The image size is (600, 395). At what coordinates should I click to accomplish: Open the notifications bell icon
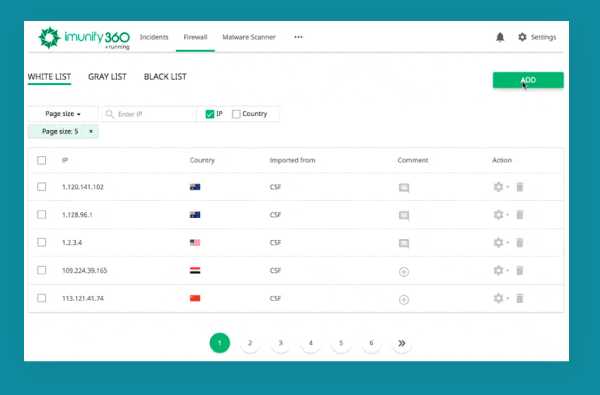click(500, 37)
